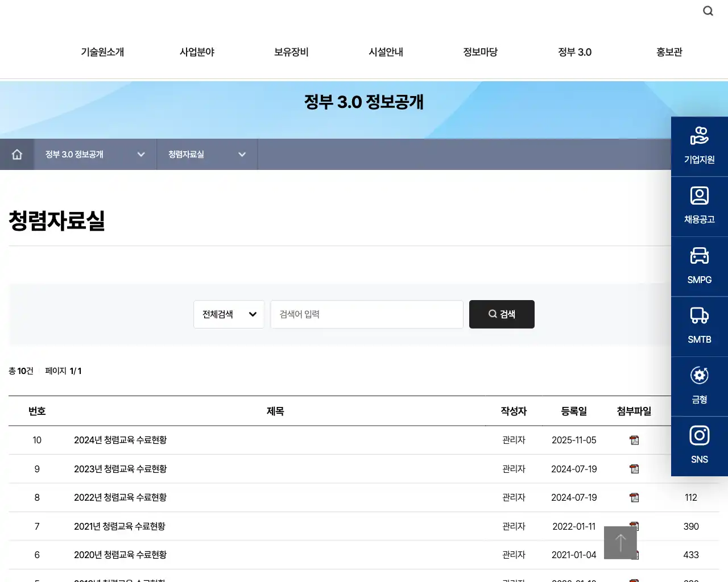Select 홍보관 from the top navigation
The image size is (728, 582).
tap(669, 52)
